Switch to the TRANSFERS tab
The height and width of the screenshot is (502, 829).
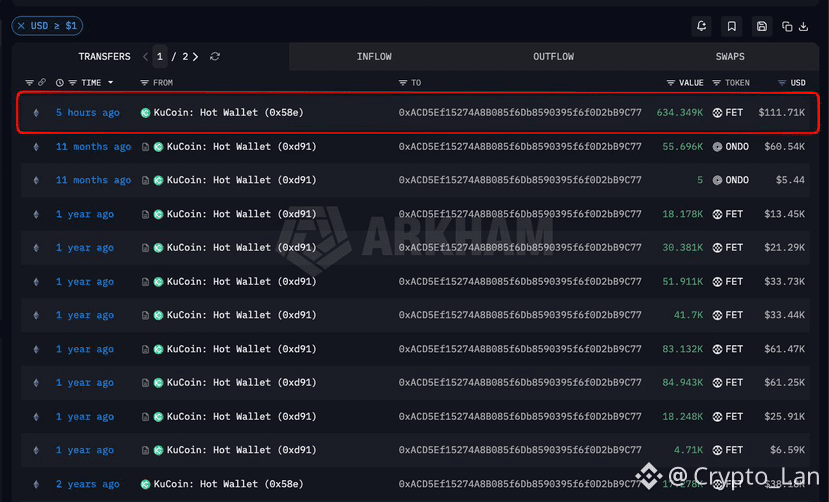(x=104, y=57)
